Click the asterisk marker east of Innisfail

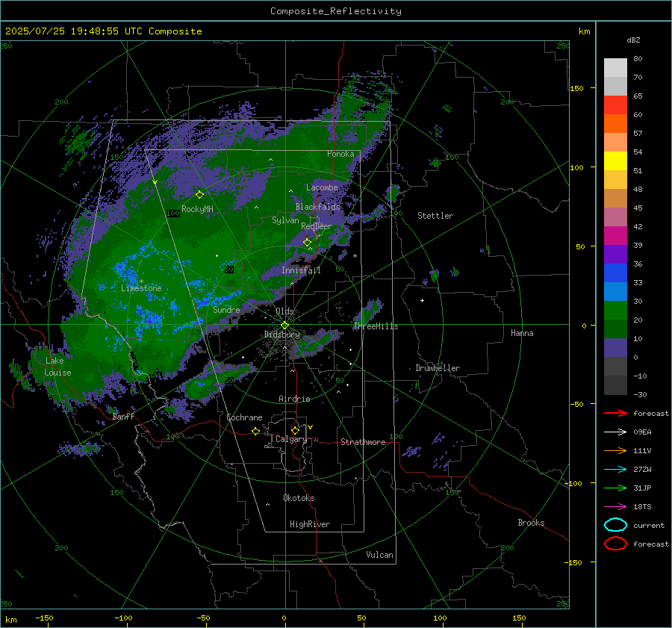(x=355, y=256)
